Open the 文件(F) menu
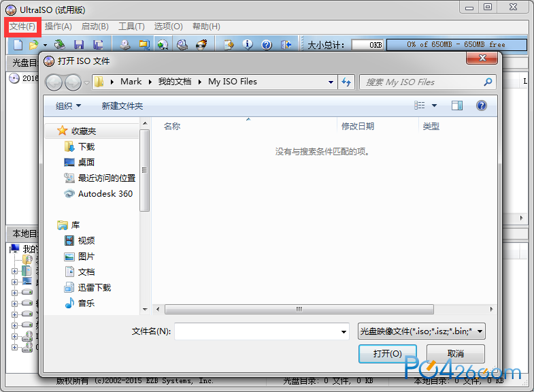 tap(22, 27)
